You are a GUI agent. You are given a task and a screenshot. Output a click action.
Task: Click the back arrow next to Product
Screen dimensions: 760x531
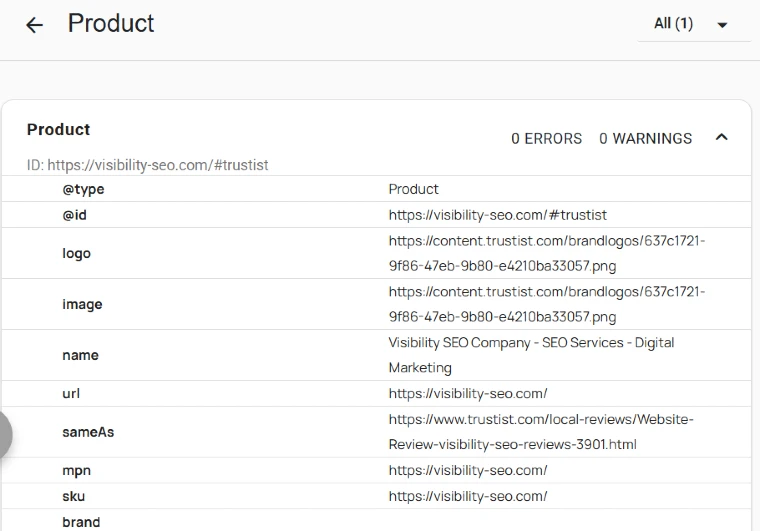(x=34, y=25)
